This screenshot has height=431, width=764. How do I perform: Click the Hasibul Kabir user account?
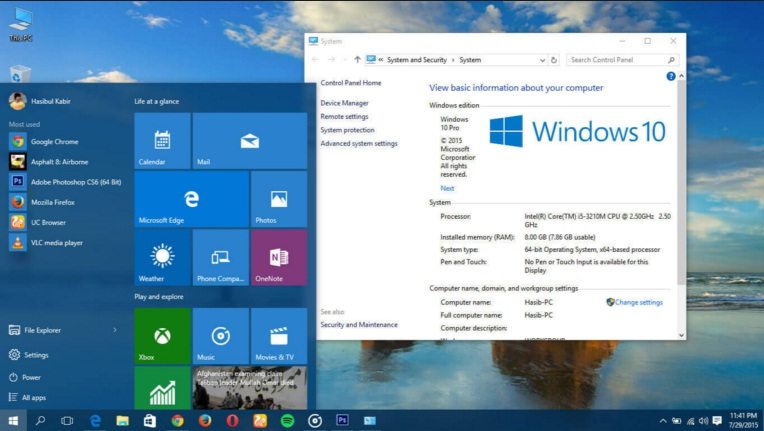coord(40,101)
